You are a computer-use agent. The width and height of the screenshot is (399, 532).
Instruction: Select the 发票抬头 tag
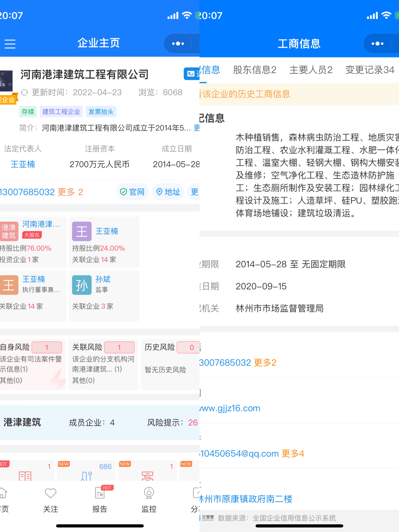point(101,112)
